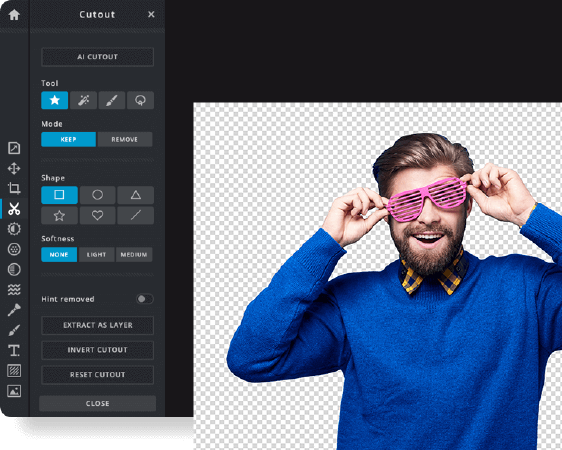The image size is (562, 450).
Task: Click the Invert Cutout button
Action: coord(97,350)
